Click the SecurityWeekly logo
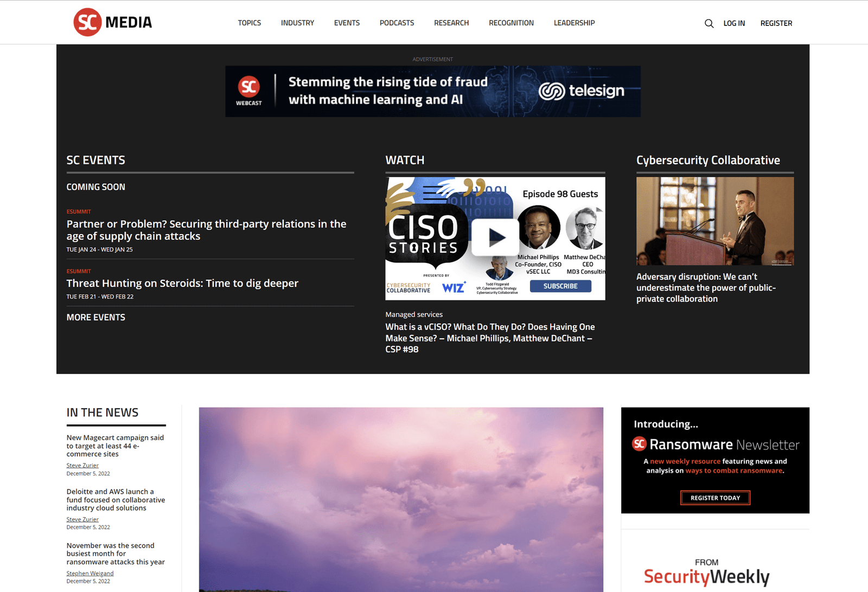The image size is (868, 592). pyautogui.click(x=706, y=576)
